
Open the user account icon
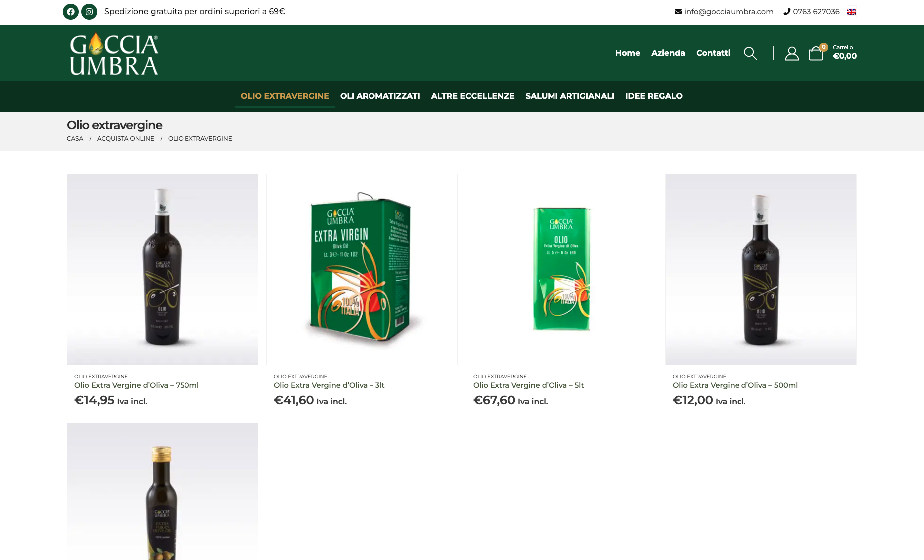(x=792, y=53)
